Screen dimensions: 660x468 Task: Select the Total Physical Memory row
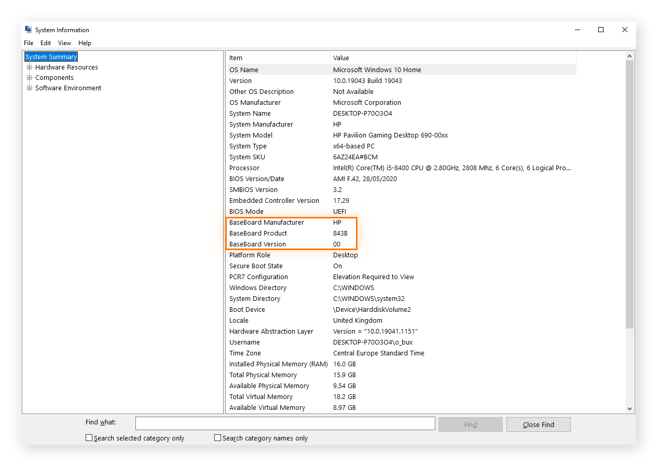402,375
